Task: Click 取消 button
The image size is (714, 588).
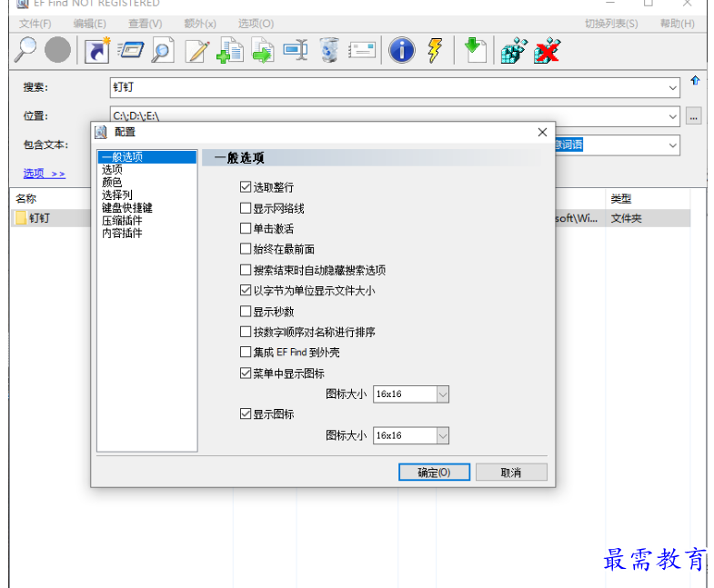Action: [511, 473]
